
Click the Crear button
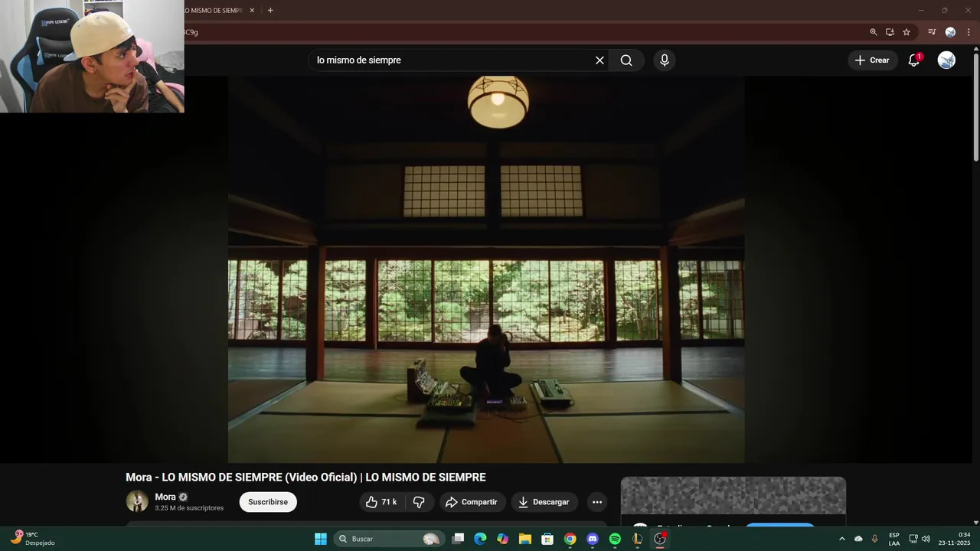point(872,60)
